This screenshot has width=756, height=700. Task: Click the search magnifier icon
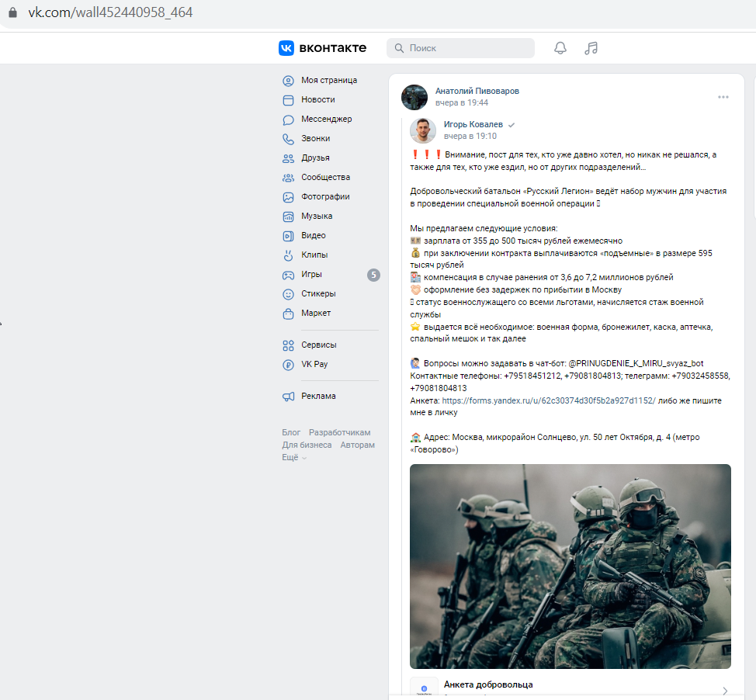click(399, 48)
